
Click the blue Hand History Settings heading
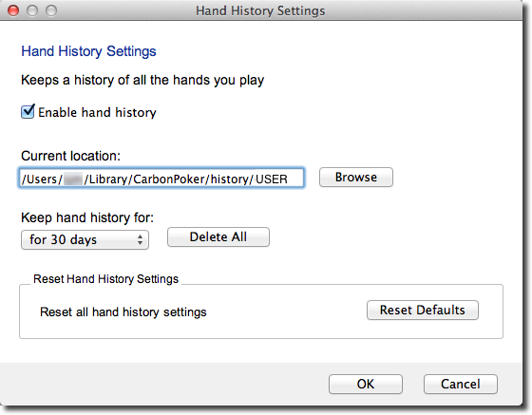click(88, 51)
